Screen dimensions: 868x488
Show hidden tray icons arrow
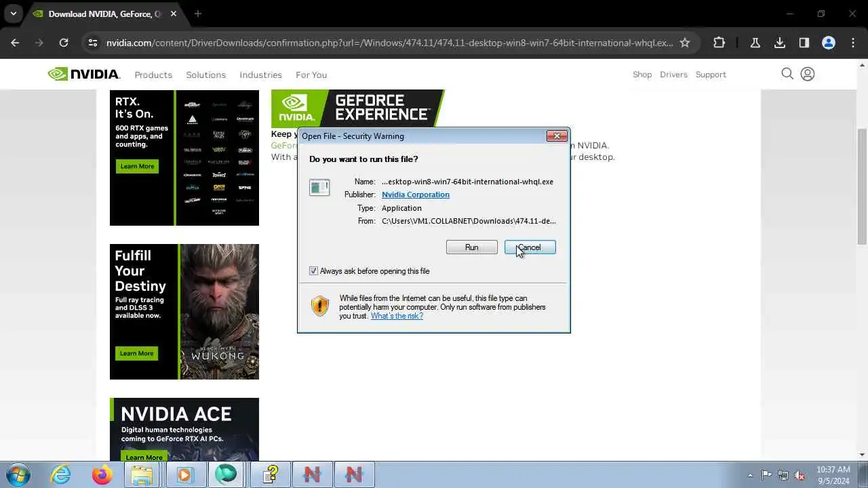(x=750, y=475)
